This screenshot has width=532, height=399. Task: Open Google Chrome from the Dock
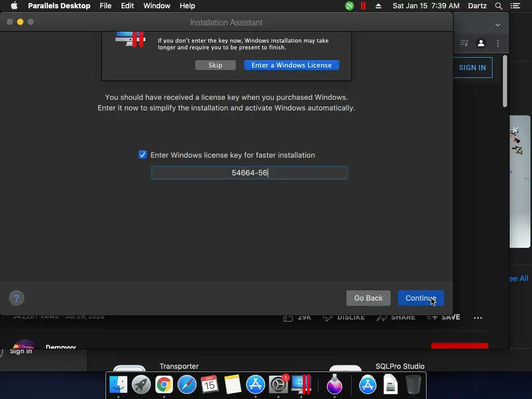(164, 385)
